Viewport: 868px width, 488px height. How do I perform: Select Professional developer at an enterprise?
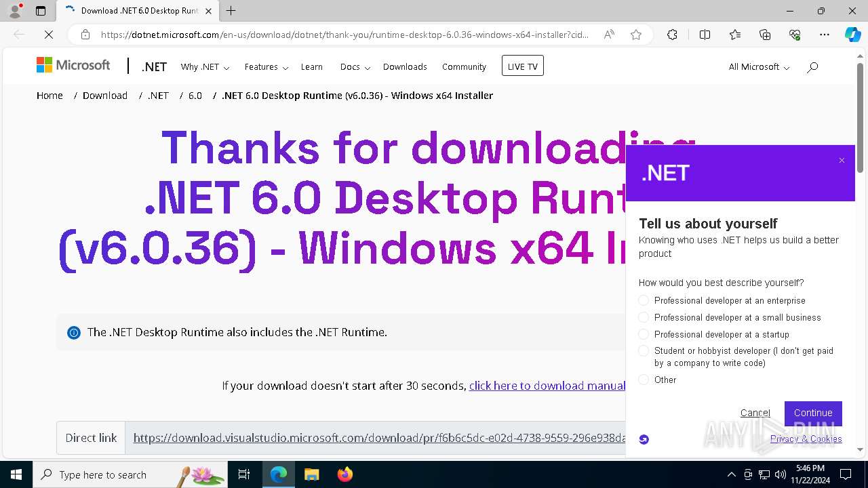point(644,300)
